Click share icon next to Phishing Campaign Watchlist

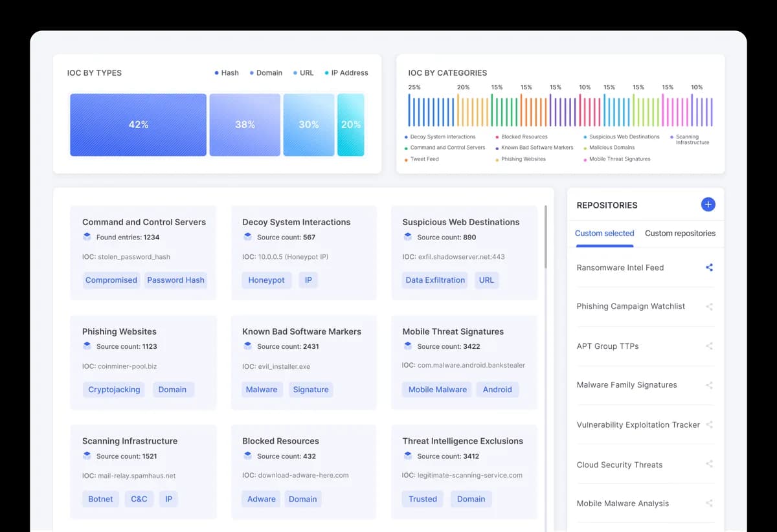709,307
